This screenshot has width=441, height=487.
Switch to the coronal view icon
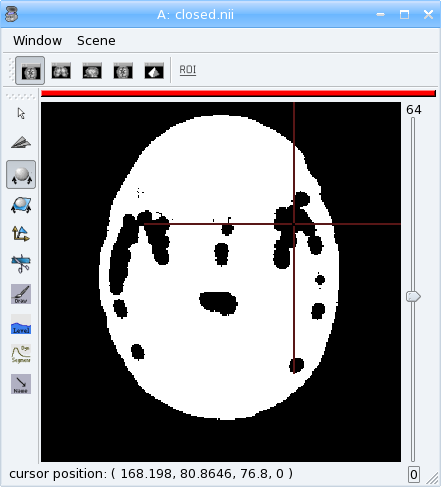[61, 71]
